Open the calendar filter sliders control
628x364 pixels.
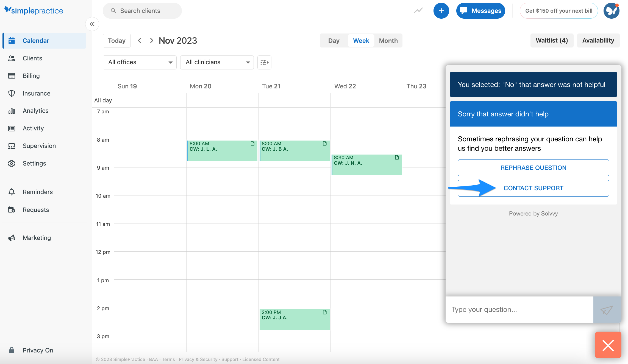(x=264, y=62)
